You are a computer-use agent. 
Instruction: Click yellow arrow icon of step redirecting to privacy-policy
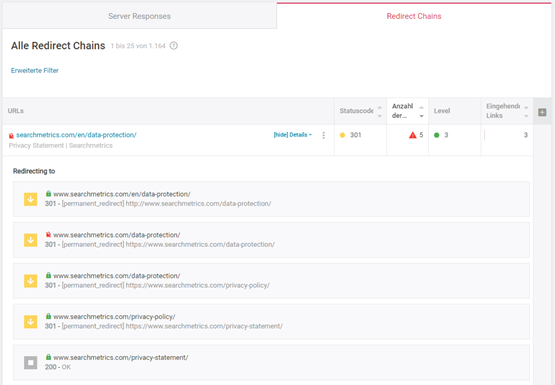(30, 281)
